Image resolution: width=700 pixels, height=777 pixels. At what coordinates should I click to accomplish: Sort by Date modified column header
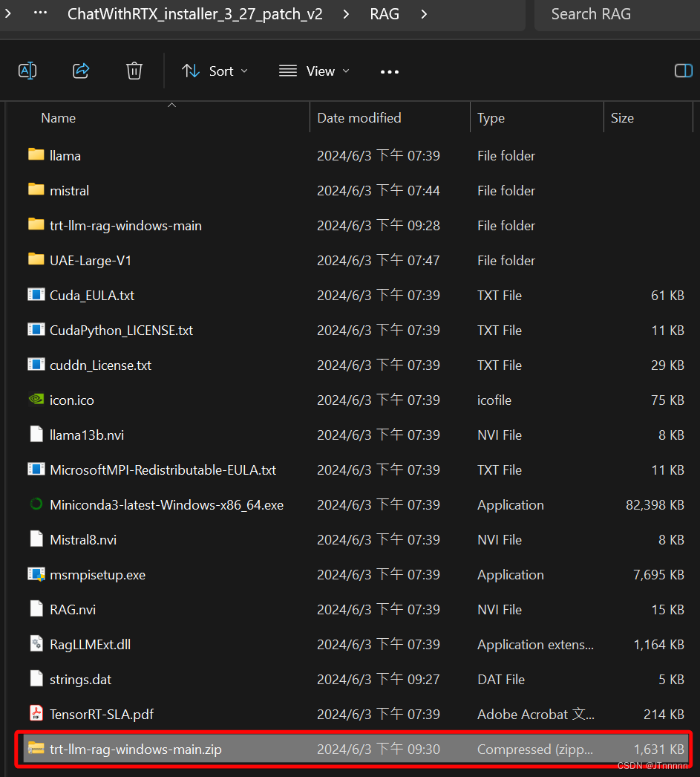pos(359,118)
